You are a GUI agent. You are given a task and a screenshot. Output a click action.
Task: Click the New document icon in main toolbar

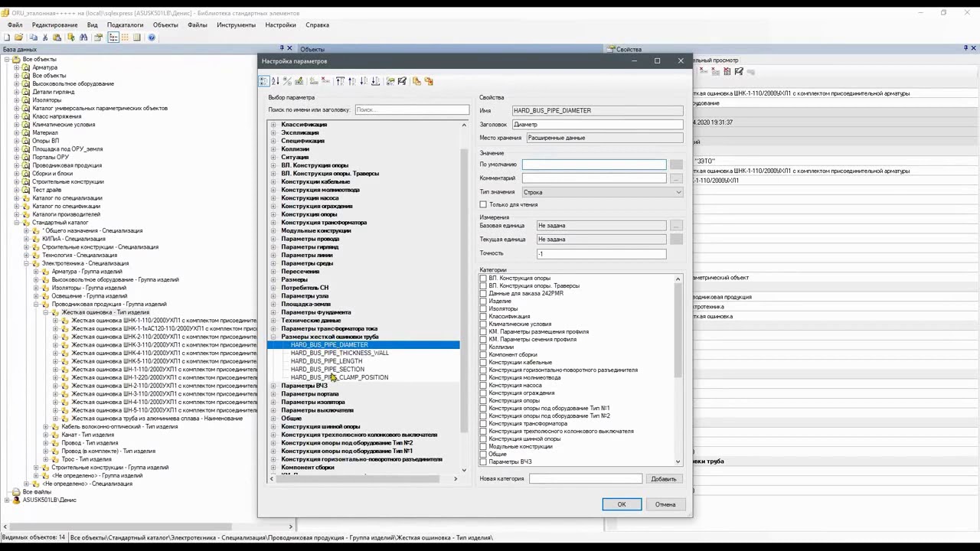6,37
